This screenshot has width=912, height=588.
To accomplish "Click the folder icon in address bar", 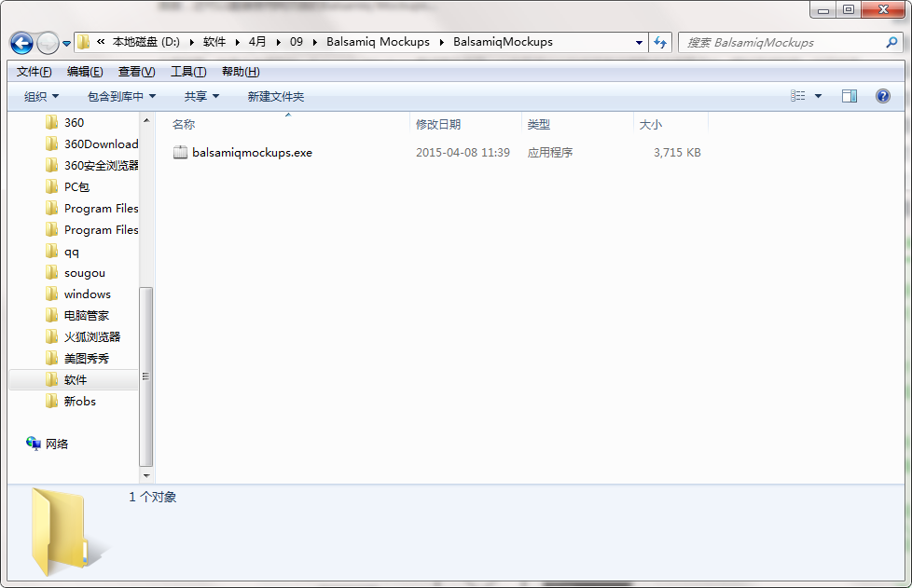I will pyautogui.click(x=84, y=42).
